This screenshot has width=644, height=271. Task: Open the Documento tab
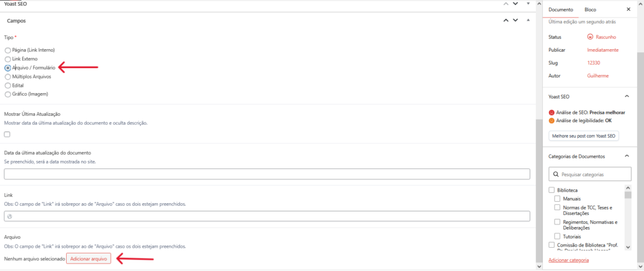coord(560,9)
